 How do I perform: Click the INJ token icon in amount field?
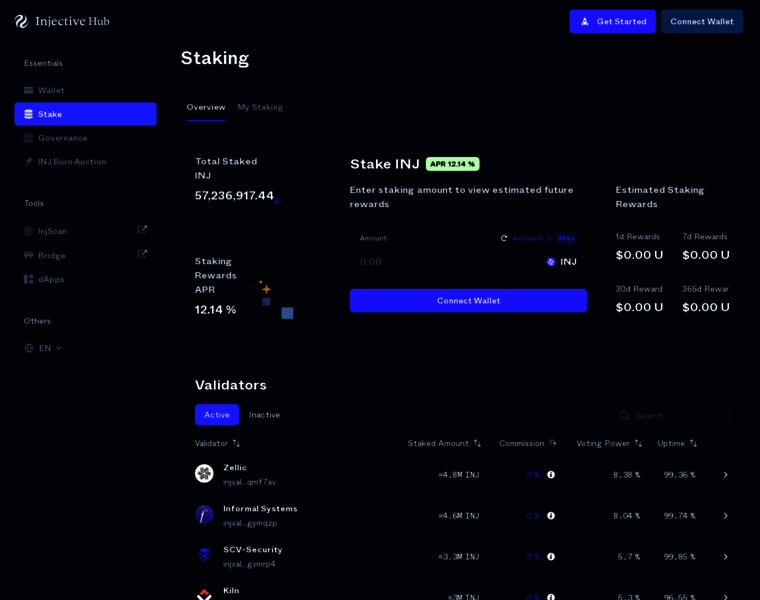[x=551, y=262]
